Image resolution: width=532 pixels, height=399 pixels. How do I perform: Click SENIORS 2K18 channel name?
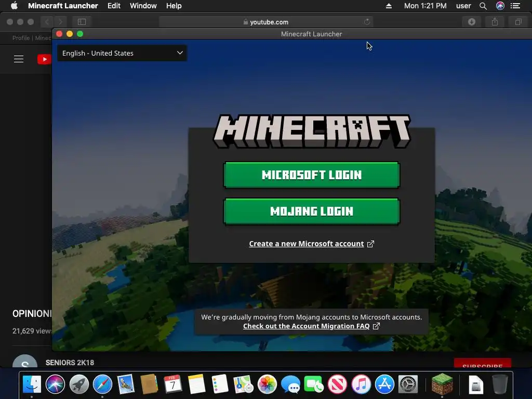(x=70, y=363)
